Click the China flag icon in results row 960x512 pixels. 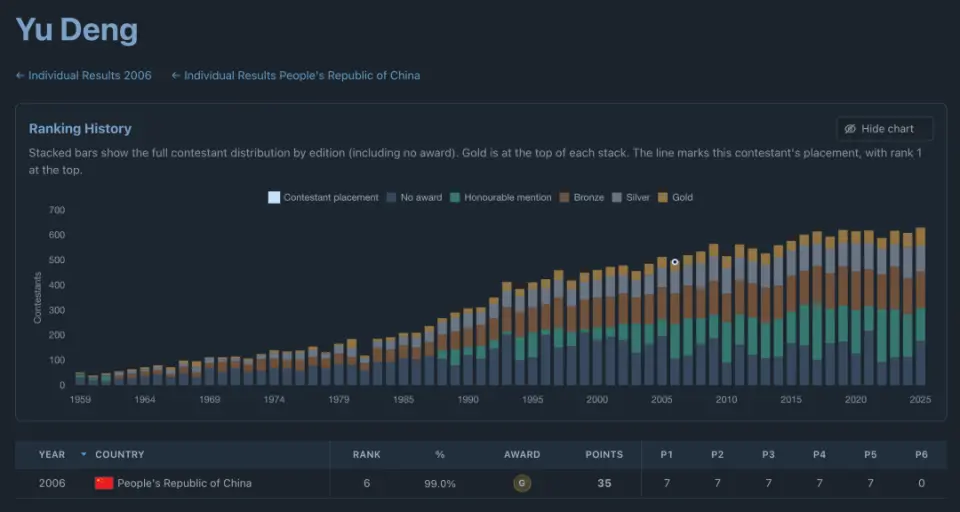(104, 483)
